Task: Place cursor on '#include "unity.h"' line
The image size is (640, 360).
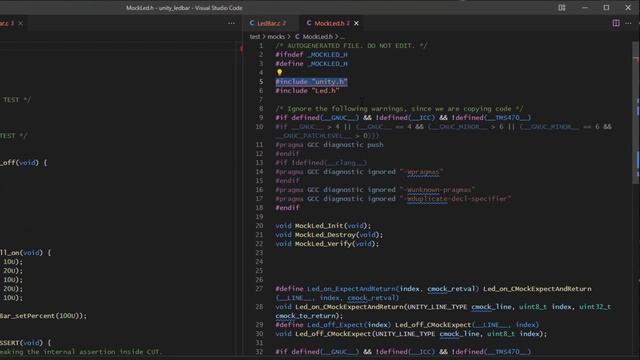Action: [x=311, y=82]
